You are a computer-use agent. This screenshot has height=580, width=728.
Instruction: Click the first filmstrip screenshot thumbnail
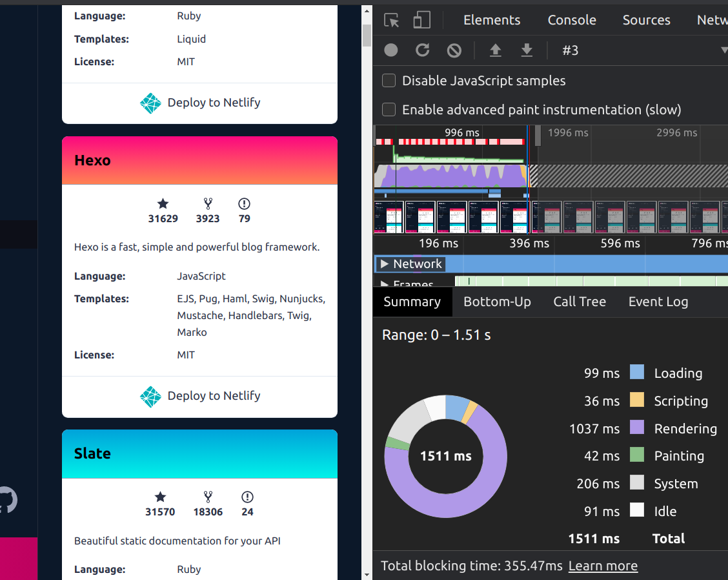389,217
